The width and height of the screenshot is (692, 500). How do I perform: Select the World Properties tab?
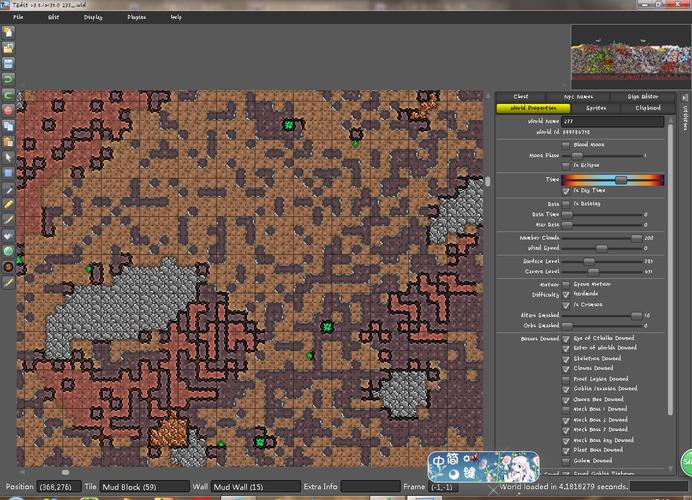coord(533,108)
